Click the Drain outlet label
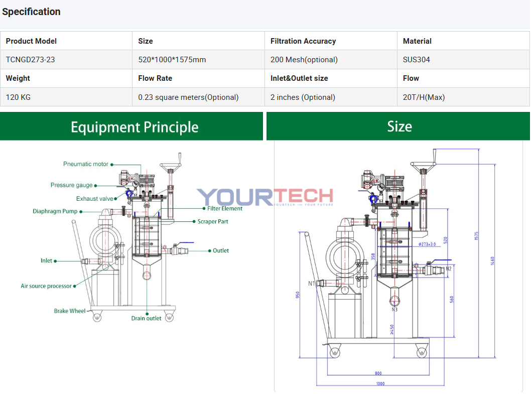 [x=146, y=318]
